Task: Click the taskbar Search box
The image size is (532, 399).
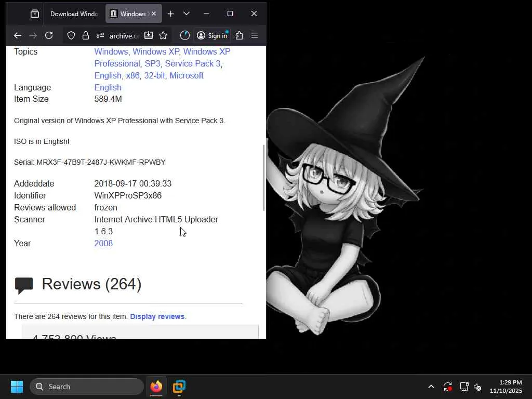Action: tap(87, 387)
